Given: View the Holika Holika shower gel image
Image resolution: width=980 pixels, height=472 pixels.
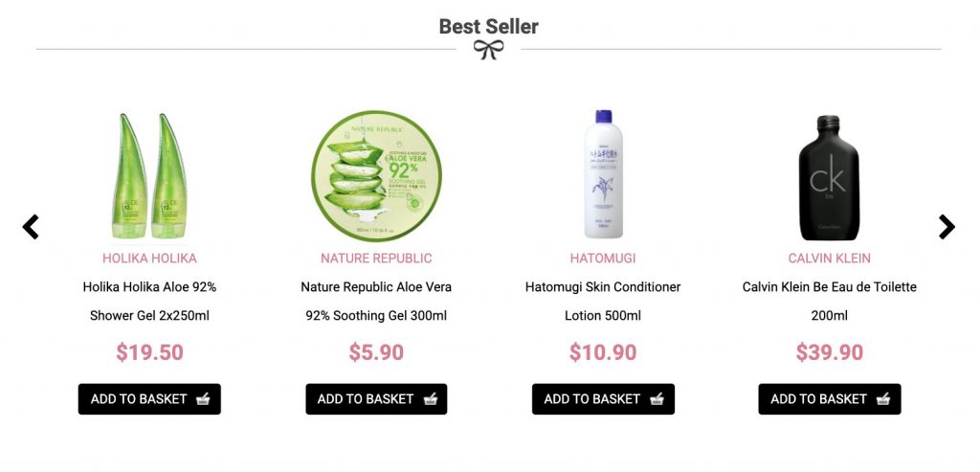Looking at the screenshot, I should click(149, 175).
